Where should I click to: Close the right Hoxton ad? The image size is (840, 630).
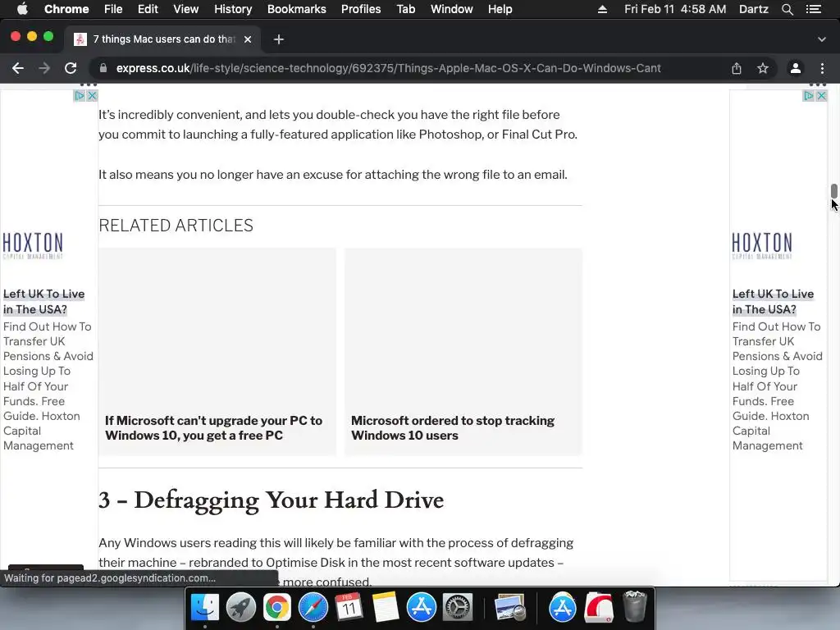point(821,96)
